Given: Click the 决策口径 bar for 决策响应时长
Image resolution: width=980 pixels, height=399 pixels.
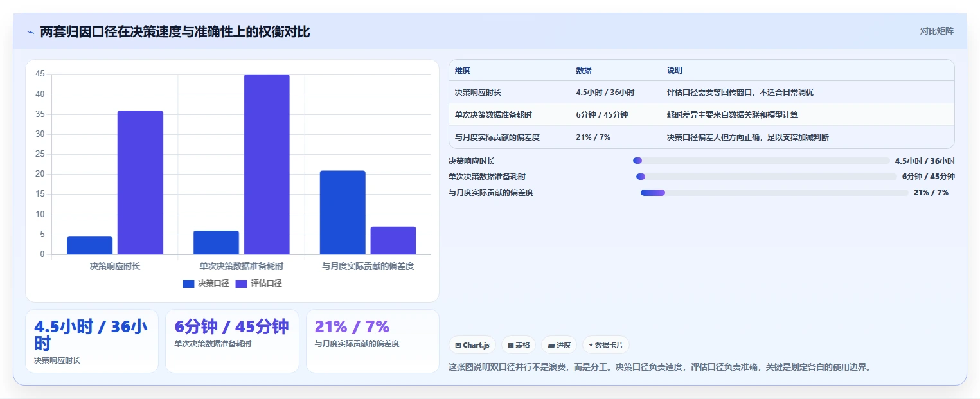Looking at the screenshot, I should tap(90, 245).
